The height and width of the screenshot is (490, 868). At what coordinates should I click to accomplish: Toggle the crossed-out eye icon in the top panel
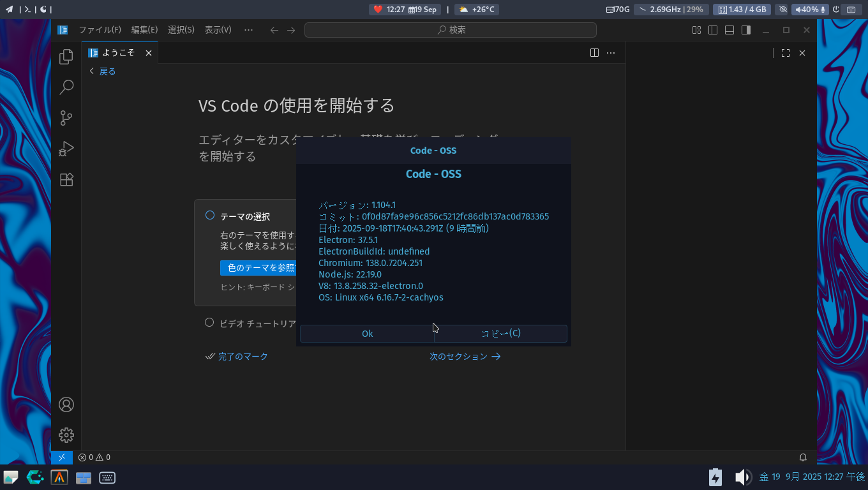pyautogui.click(x=783, y=10)
